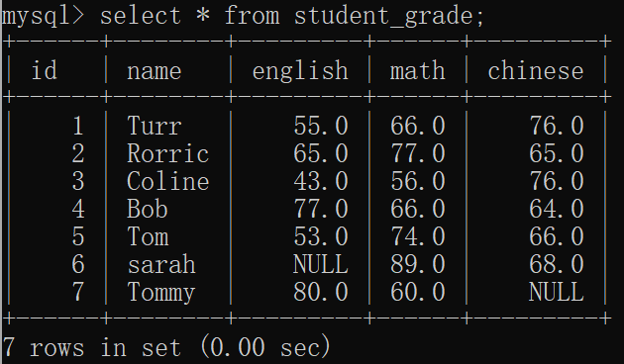Image resolution: width=624 pixels, height=364 pixels.
Task: Click the 'mysql>' prompt
Action: [43, 17]
